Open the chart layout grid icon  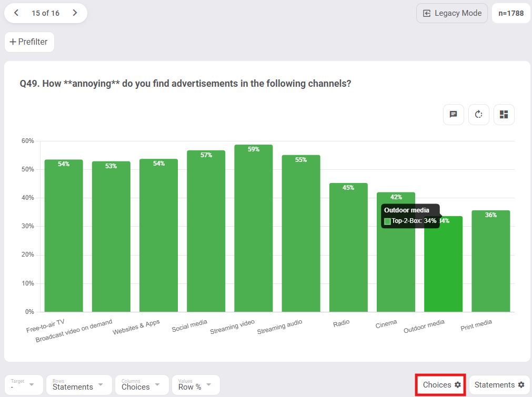tap(504, 115)
